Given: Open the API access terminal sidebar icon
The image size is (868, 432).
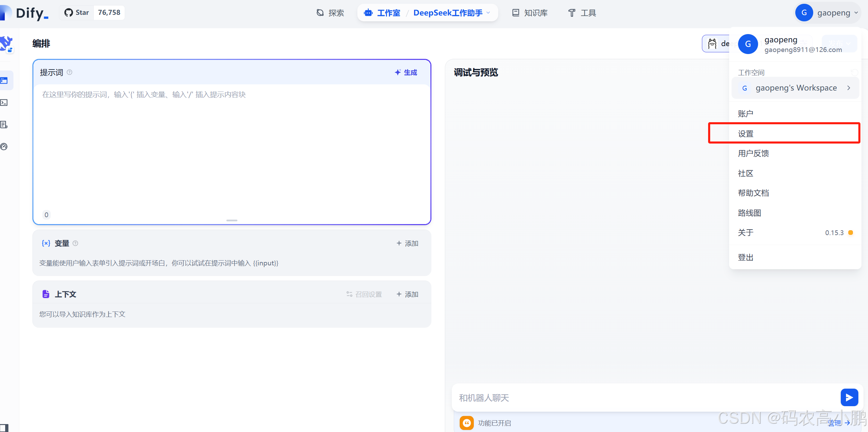Looking at the screenshot, I should [4, 103].
